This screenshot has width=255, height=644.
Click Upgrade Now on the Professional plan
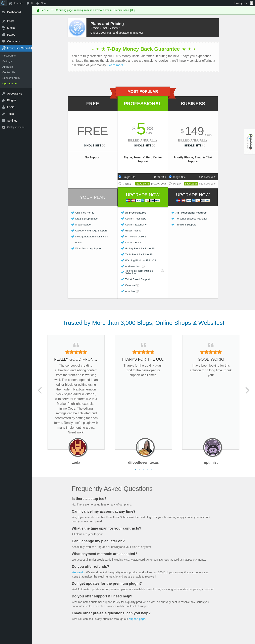(x=143, y=197)
